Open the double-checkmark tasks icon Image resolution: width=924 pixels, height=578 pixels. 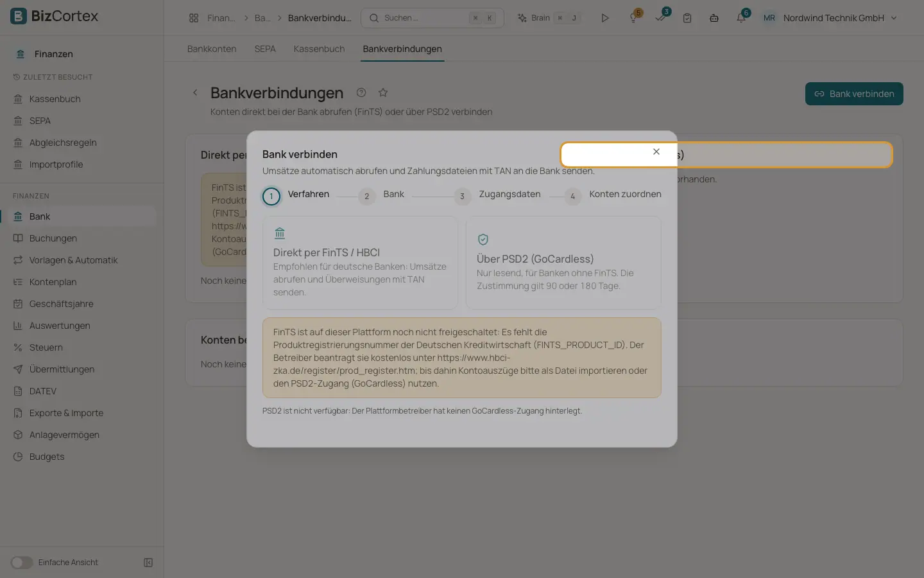(x=660, y=18)
